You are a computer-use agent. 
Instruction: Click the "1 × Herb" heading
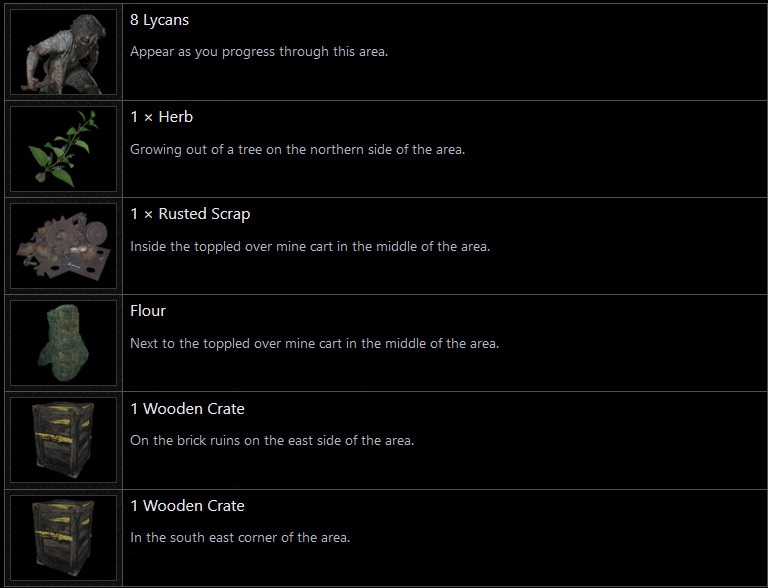[x=162, y=117]
